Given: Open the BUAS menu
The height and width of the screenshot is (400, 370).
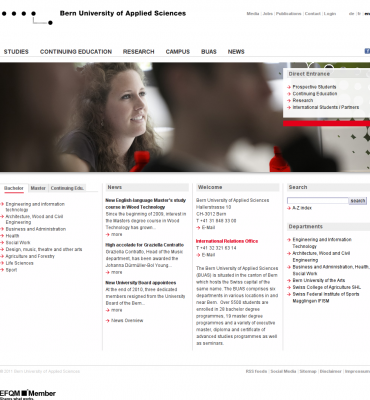Looking at the screenshot, I should (209, 52).
